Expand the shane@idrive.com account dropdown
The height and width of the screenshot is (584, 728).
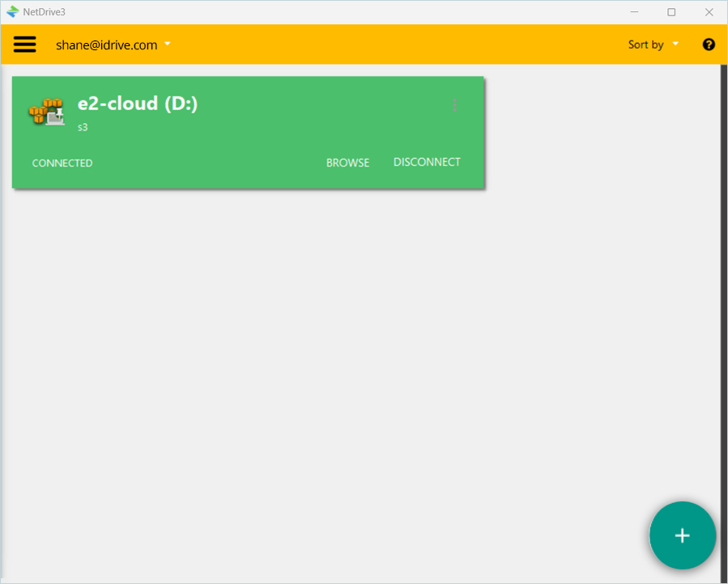[113, 45]
